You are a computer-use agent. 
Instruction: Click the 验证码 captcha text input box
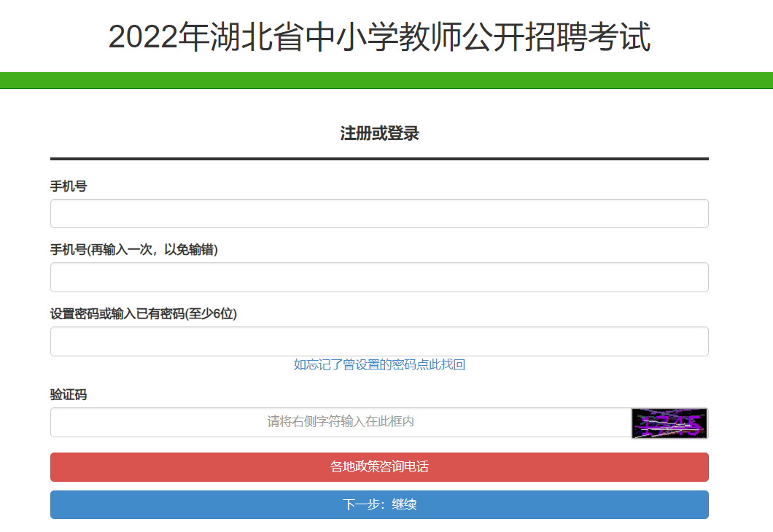point(340,422)
